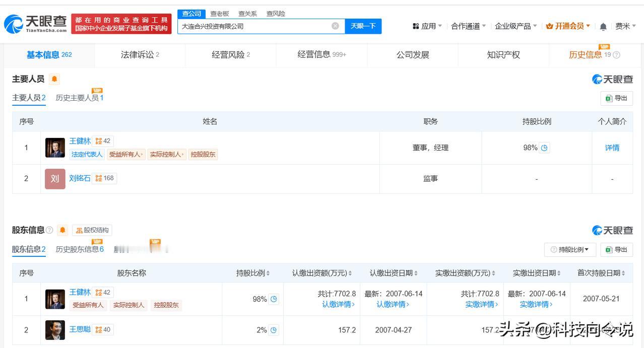Click the alert bell next to 主要人员
644x348 pixels.
pyautogui.click(x=54, y=79)
